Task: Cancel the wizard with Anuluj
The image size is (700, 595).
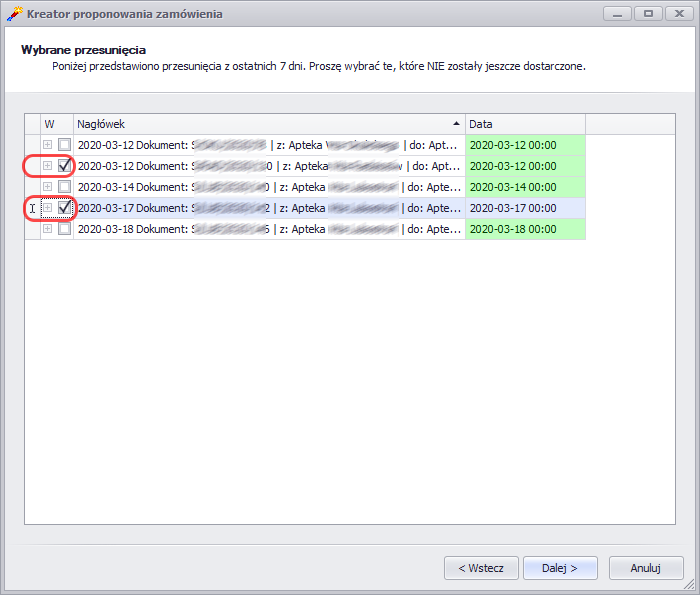Action: click(x=646, y=567)
